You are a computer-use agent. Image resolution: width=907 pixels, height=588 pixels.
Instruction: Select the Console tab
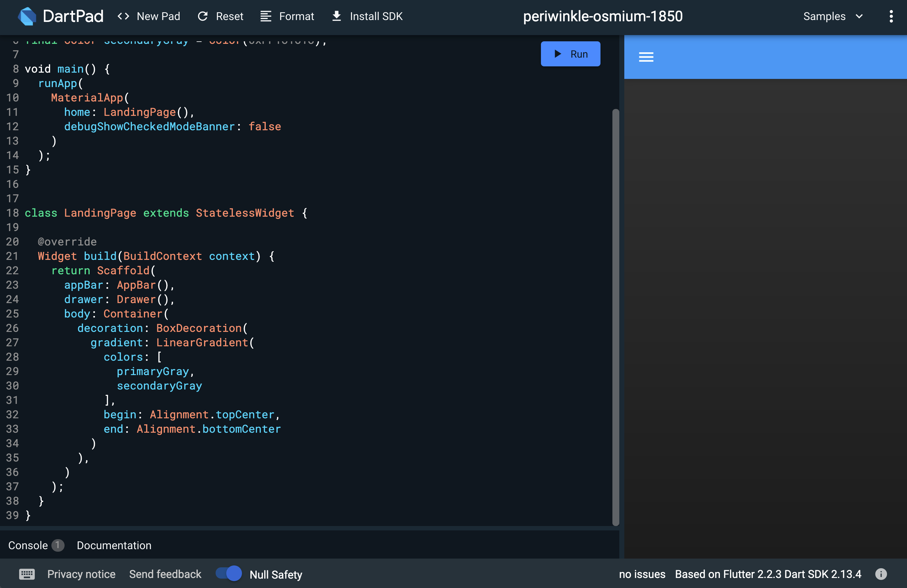(28, 546)
